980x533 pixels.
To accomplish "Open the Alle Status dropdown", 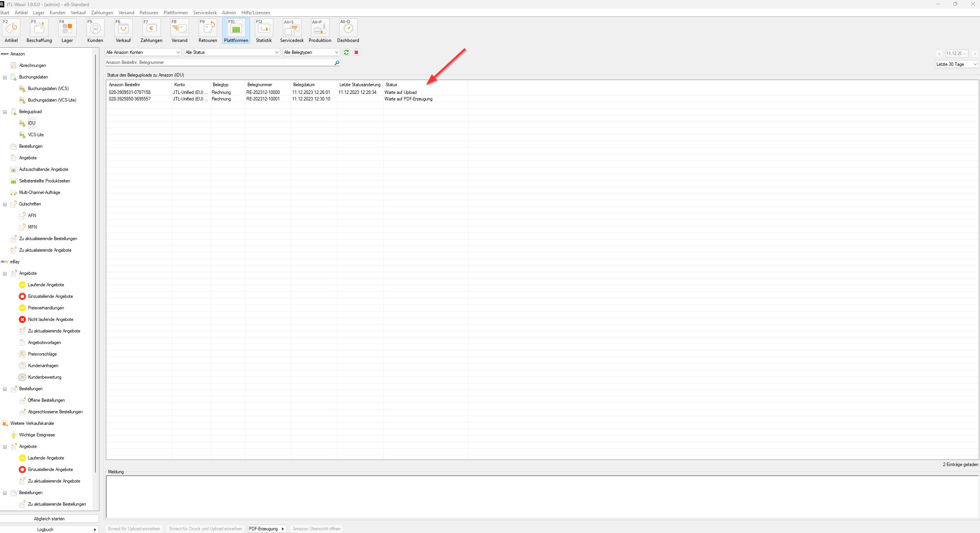I will click(232, 52).
